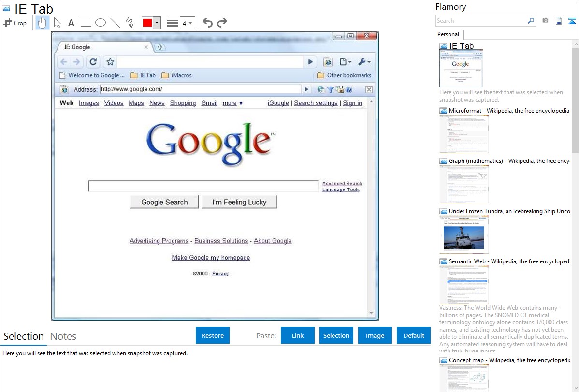Select the Crop tool
Screen dimensions: 579x392
(x=15, y=23)
